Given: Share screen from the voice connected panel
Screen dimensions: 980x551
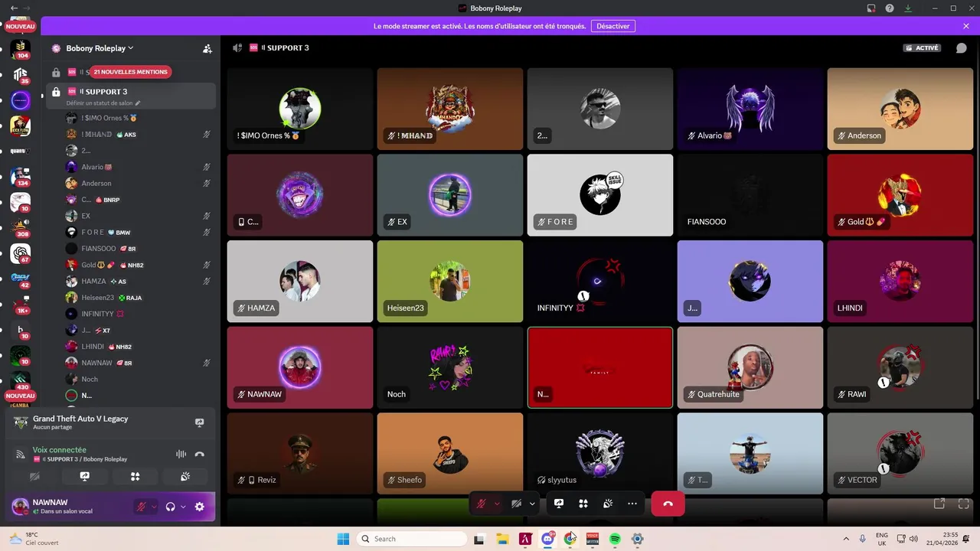Looking at the screenshot, I should coord(84,476).
